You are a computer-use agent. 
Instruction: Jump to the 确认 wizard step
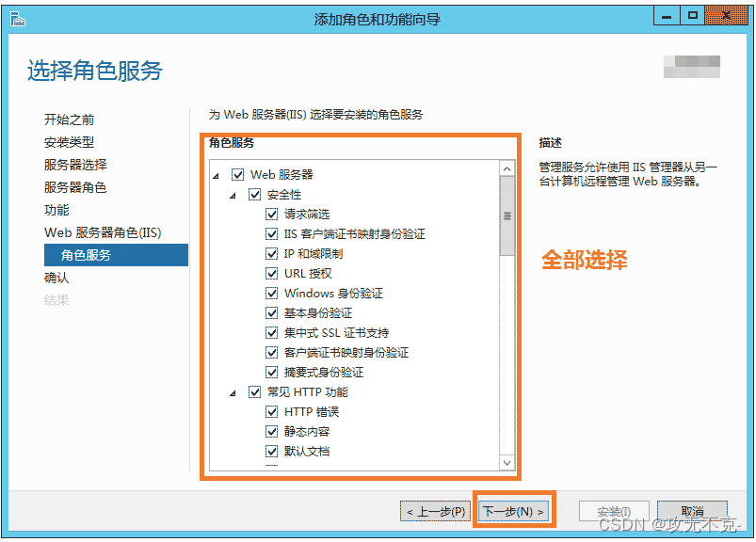[56, 278]
